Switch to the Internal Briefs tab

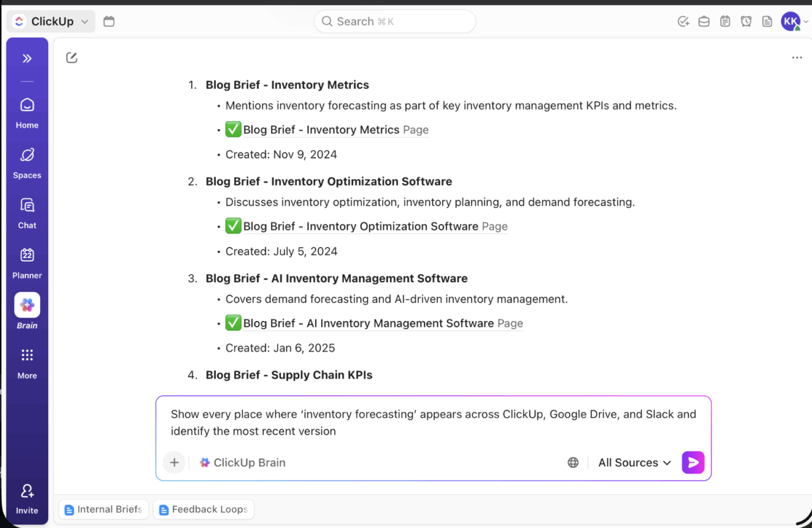(x=103, y=509)
